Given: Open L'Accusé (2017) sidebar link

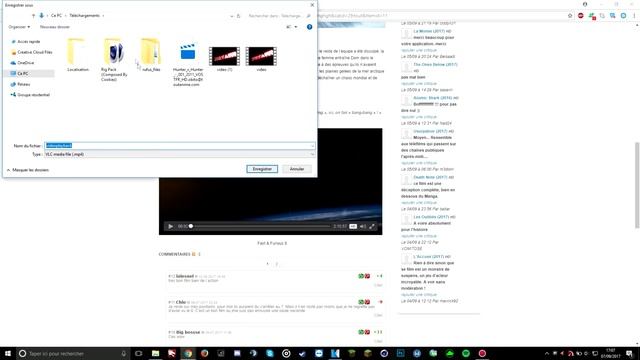Looking at the screenshot, I should pyautogui.click(x=429, y=256).
